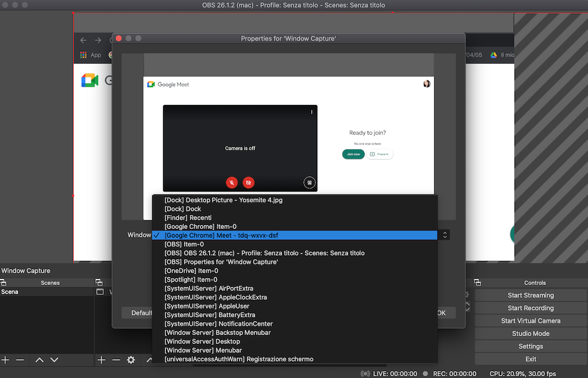Image resolution: width=588 pixels, height=378 pixels.
Task: Click the Scenes dock title
Action: pyautogui.click(x=51, y=283)
